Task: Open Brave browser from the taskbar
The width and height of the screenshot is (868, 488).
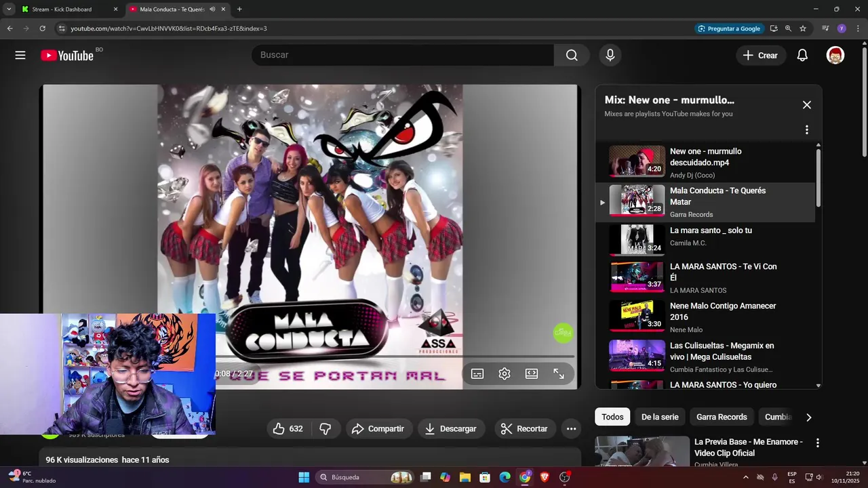Action: pyautogui.click(x=545, y=477)
